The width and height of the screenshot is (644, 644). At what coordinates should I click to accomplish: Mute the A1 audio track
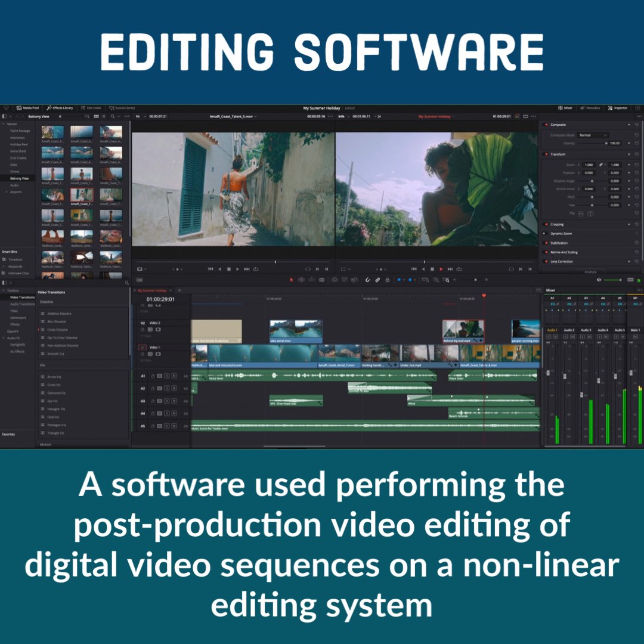point(174,376)
